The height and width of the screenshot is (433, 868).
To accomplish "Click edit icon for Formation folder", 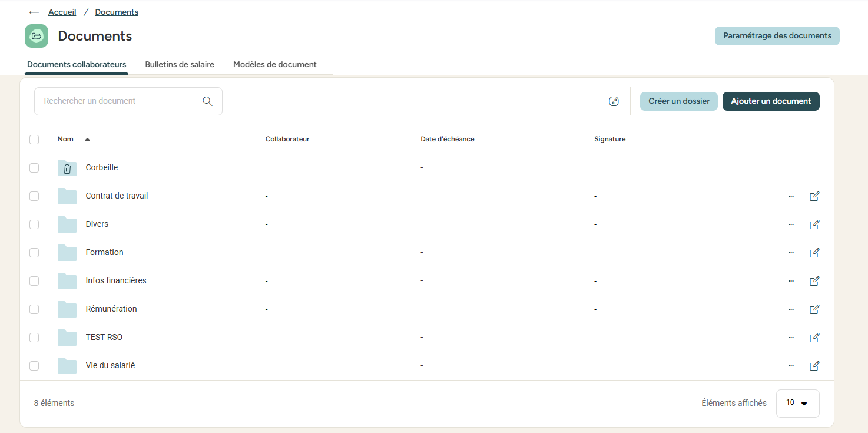I will [814, 253].
